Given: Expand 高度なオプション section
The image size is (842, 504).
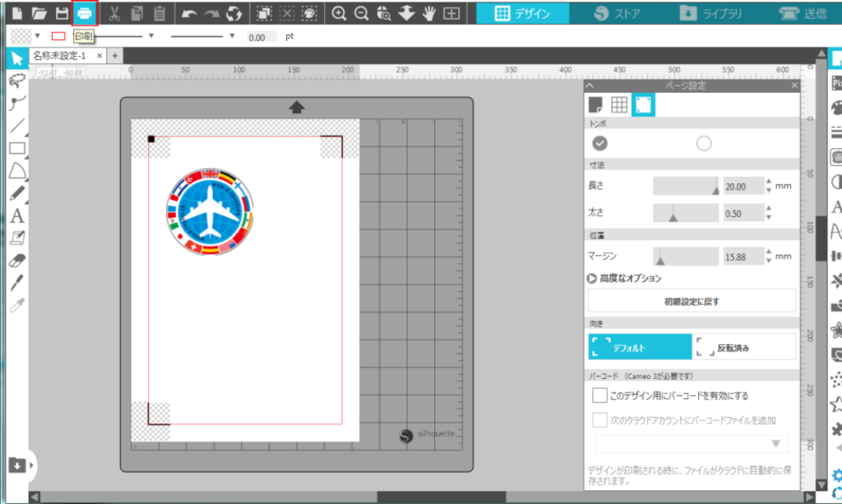Looking at the screenshot, I should coord(591,278).
